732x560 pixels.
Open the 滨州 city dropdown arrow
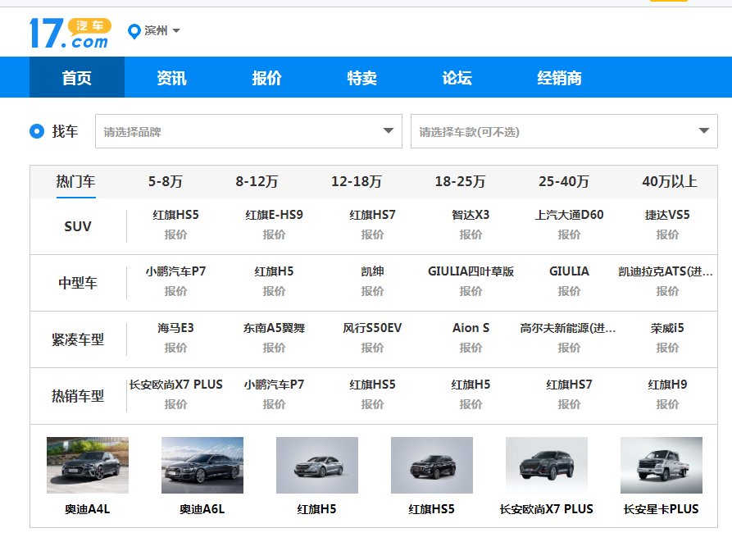176,31
